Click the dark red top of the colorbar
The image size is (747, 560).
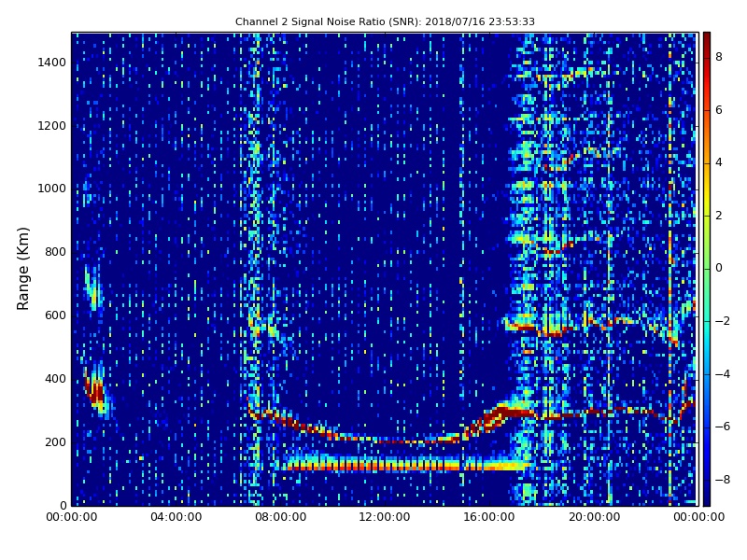707,40
